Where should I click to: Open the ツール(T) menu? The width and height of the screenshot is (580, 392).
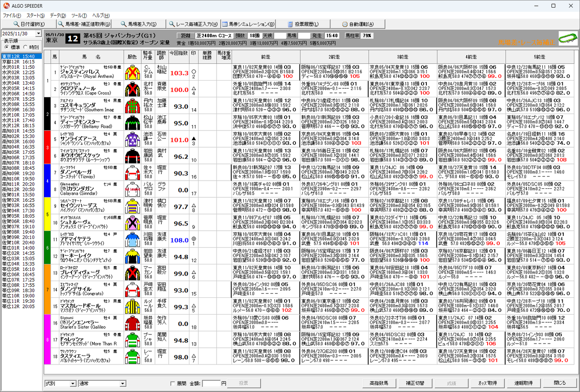pyautogui.click(x=79, y=15)
